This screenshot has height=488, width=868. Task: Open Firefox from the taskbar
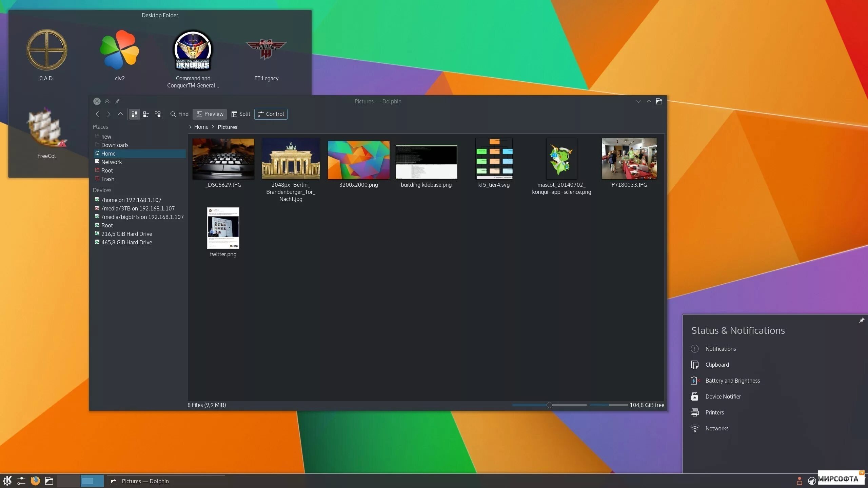(x=35, y=481)
